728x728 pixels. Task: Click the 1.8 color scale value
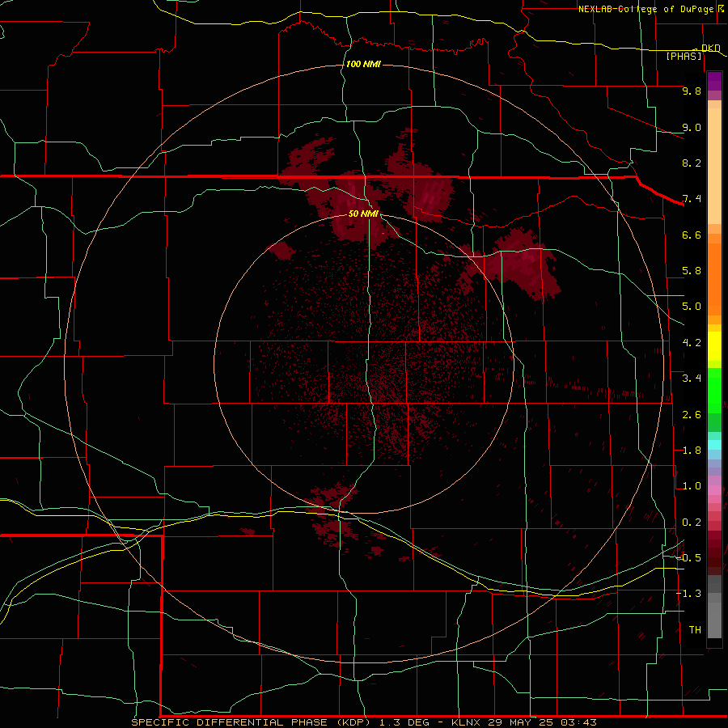tap(692, 451)
